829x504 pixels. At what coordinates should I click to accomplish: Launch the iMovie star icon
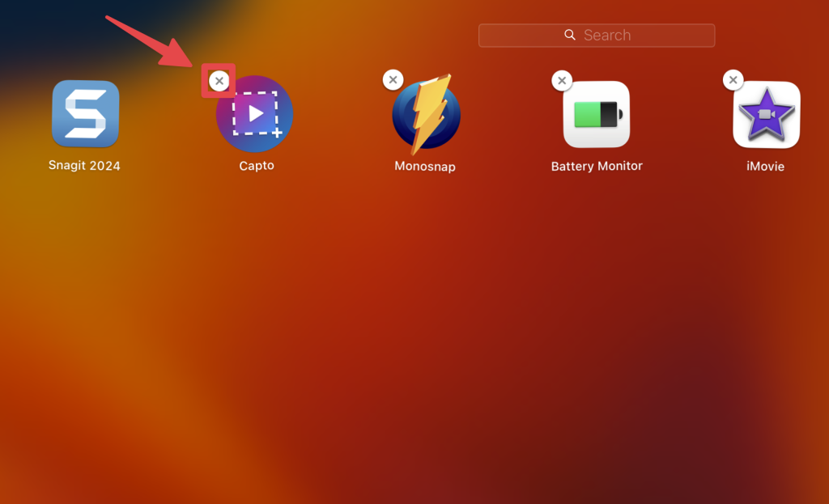[x=767, y=114]
